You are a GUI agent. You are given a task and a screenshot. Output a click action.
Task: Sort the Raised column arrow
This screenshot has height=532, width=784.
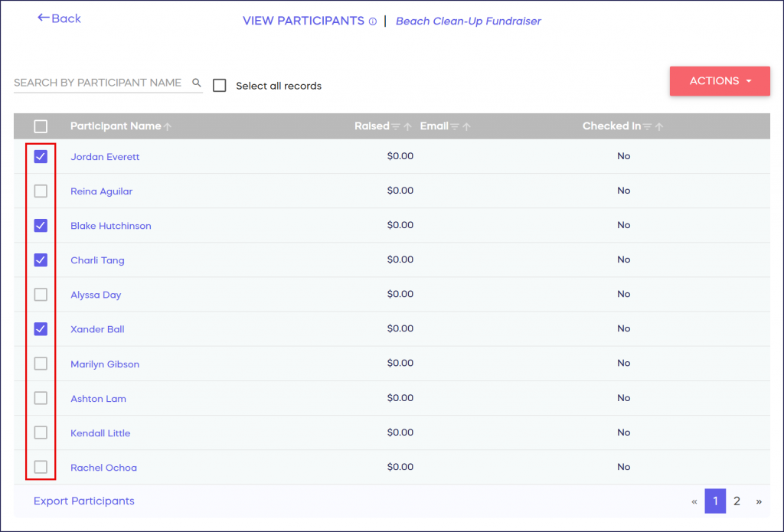[x=407, y=126]
